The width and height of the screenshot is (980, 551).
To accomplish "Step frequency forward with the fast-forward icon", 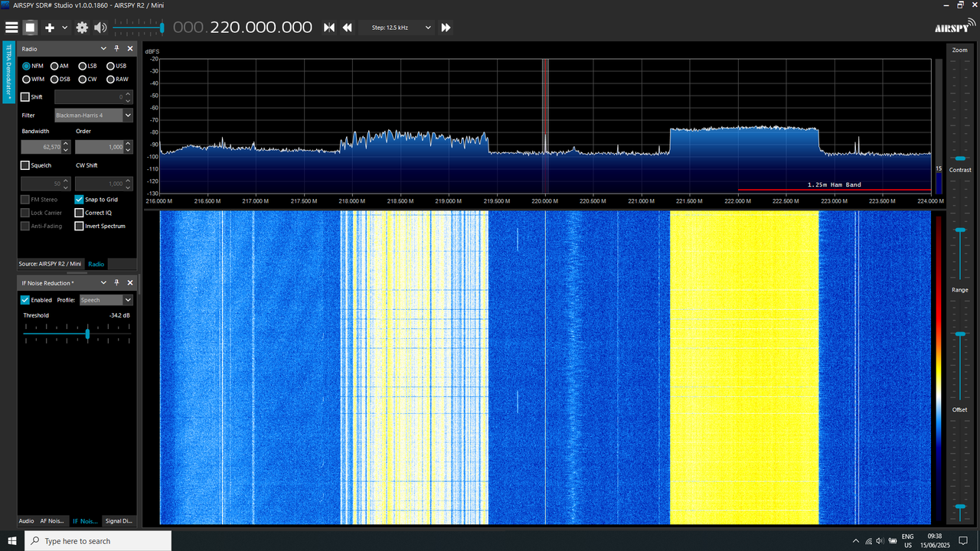I will click(x=446, y=28).
